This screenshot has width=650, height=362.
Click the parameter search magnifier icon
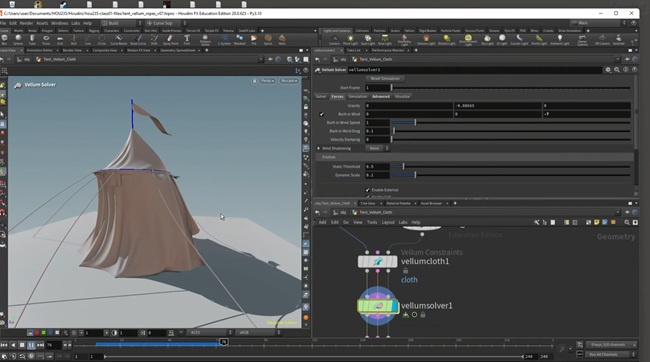coord(617,70)
